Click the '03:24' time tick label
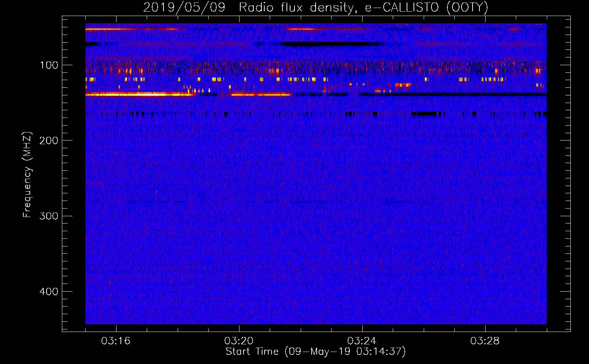 click(x=362, y=341)
